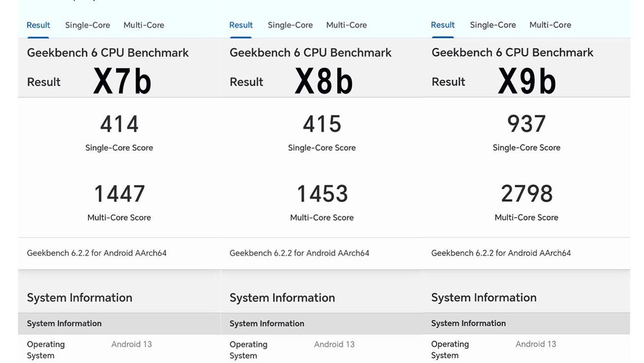Image resolution: width=644 pixels, height=363 pixels.
Task: Open the Multi-Core tab in X7b panel
Action: point(144,25)
